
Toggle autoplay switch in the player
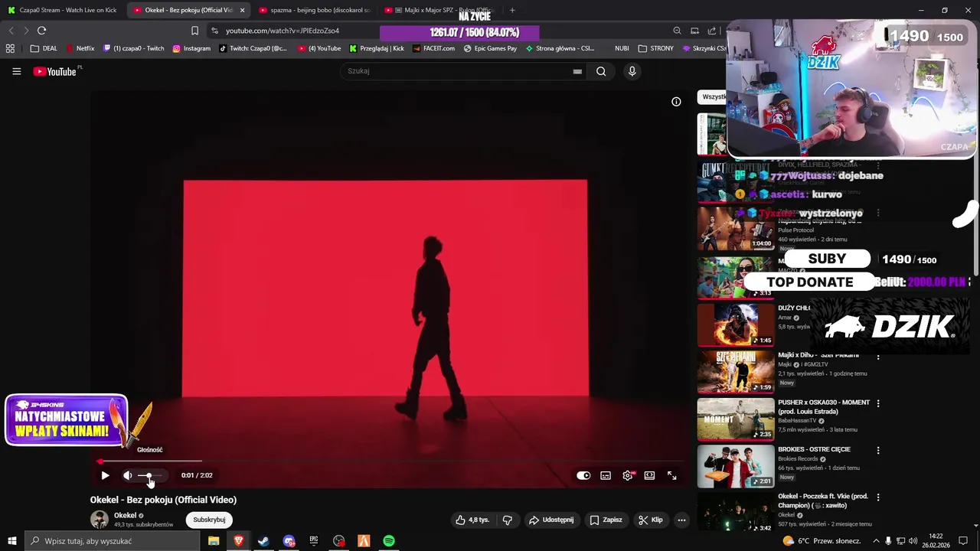click(x=583, y=475)
